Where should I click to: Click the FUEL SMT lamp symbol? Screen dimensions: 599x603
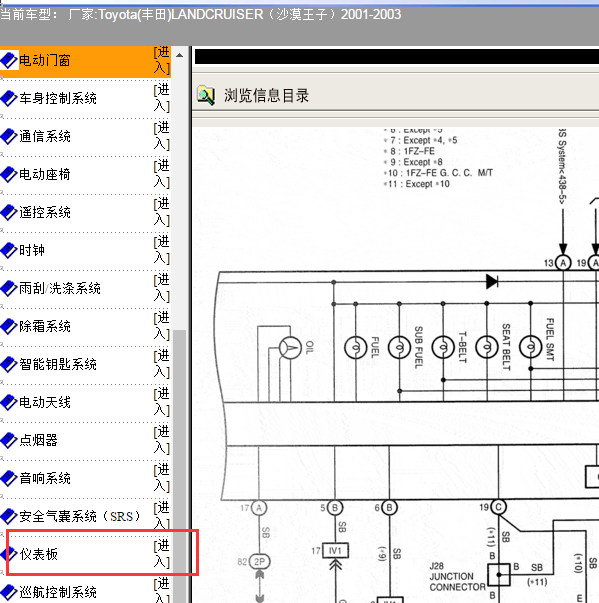click(x=531, y=347)
